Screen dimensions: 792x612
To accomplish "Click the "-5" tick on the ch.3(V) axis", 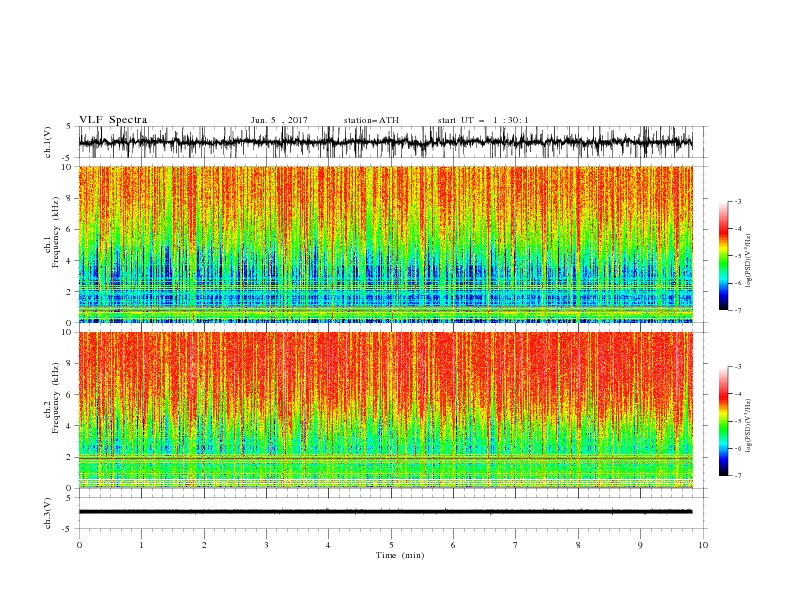I will click(68, 529).
